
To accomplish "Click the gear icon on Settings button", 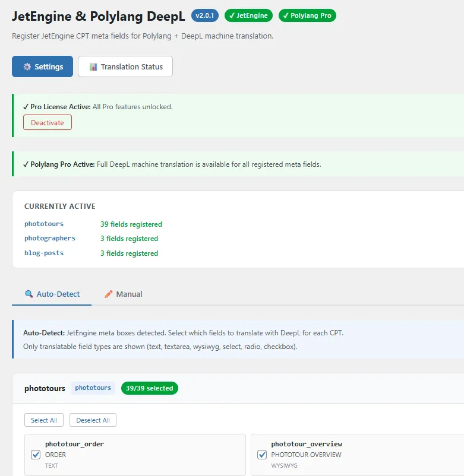I will pyautogui.click(x=27, y=67).
